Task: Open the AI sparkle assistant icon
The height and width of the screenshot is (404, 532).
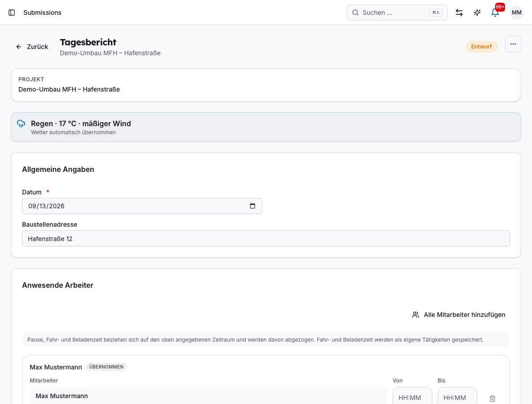Action: 477,13
